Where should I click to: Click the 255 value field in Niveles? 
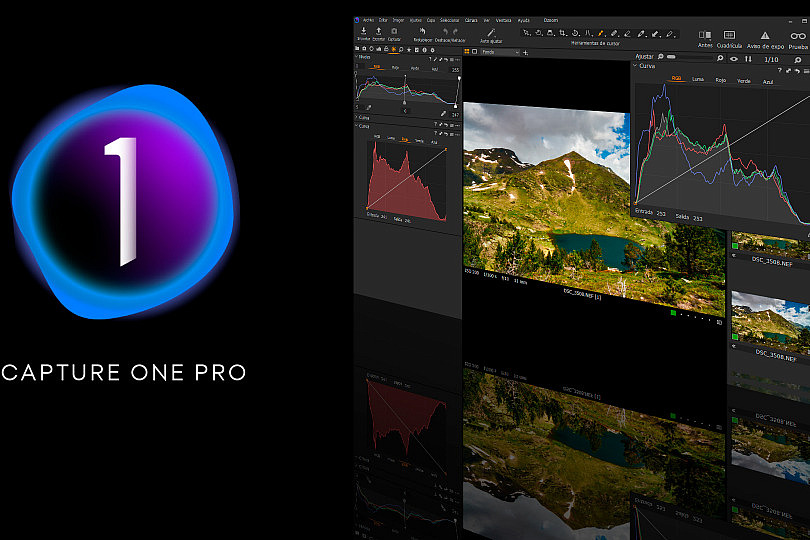pyautogui.click(x=455, y=70)
